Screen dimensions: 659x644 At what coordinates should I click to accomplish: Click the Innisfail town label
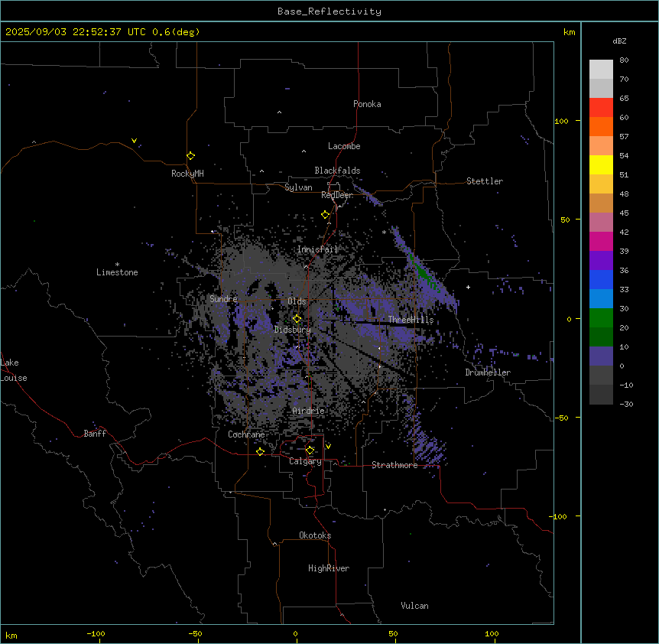click(x=318, y=249)
